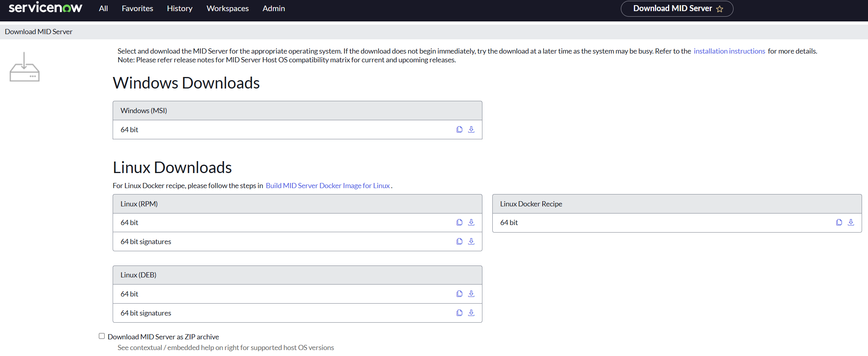Click the Windows (MSI) header text
Screen dimensions: 868x356
pyautogui.click(x=144, y=111)
